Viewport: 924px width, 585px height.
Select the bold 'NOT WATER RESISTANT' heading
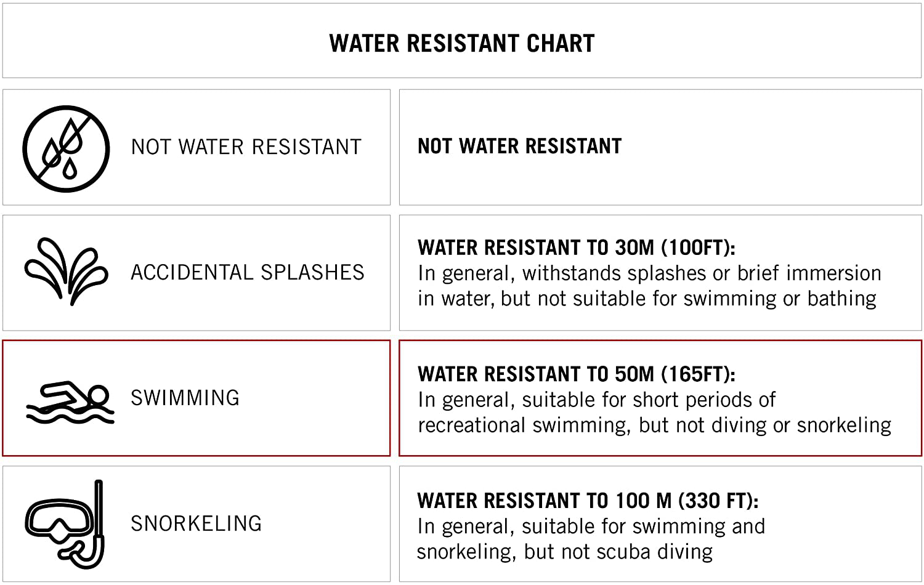tap(519, 146)
